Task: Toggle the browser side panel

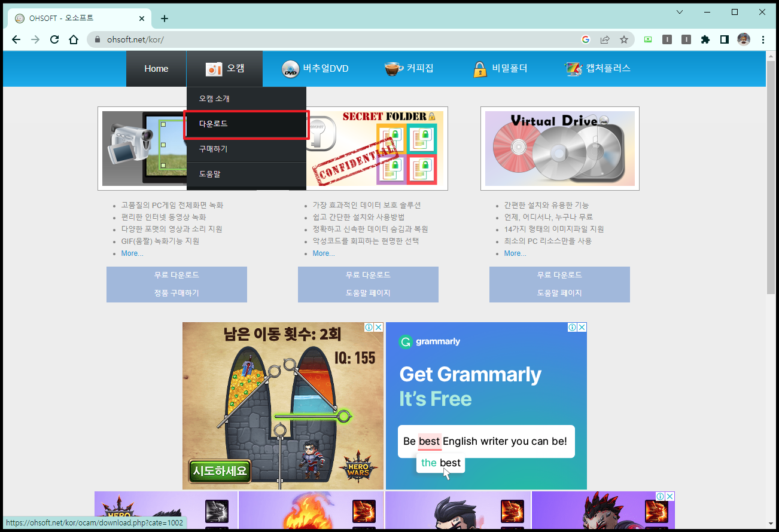Action: [x=725, y=39]
